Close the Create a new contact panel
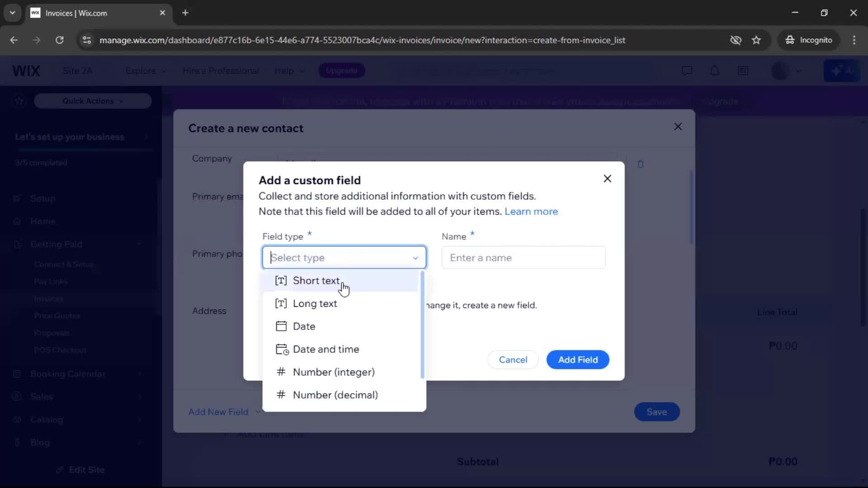Screen dimensions: 868x488 click(x=678, y=127)
